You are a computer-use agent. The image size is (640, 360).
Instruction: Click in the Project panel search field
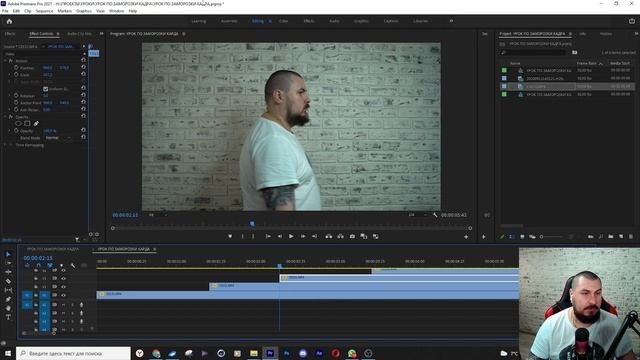pyautogui.click(x=533, y=52)
